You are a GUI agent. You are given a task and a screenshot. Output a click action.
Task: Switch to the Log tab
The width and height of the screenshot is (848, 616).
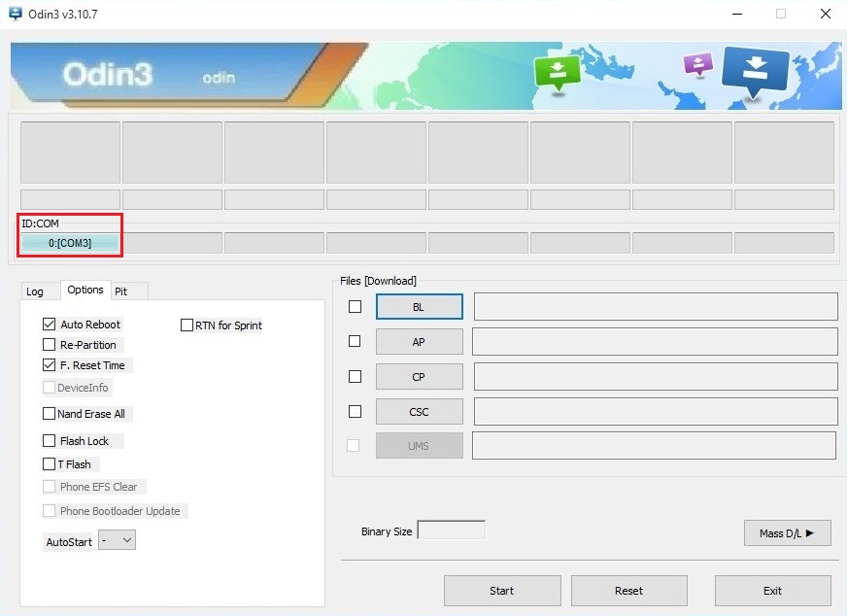pos(35,291)
